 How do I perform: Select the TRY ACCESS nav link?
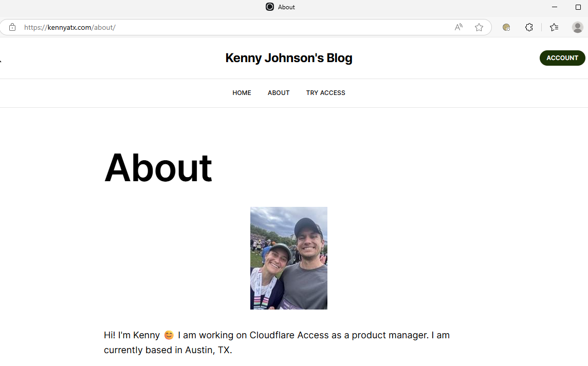click(325, 93)
